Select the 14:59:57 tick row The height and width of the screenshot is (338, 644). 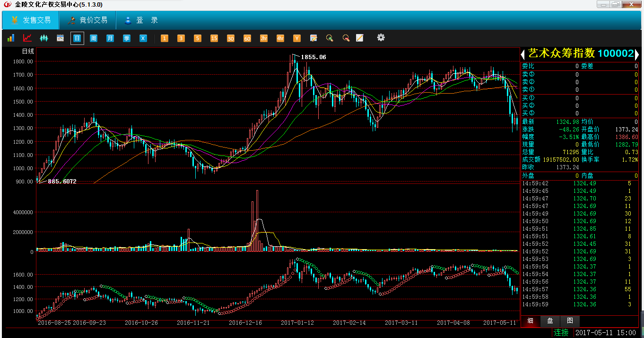point(580,289)
